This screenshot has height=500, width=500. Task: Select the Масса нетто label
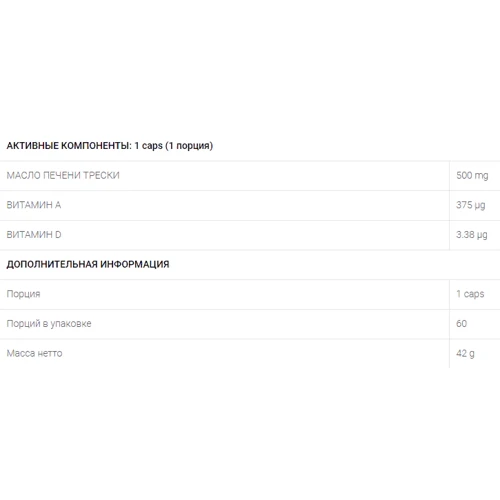pyautogui.click(x=34, y=353)
